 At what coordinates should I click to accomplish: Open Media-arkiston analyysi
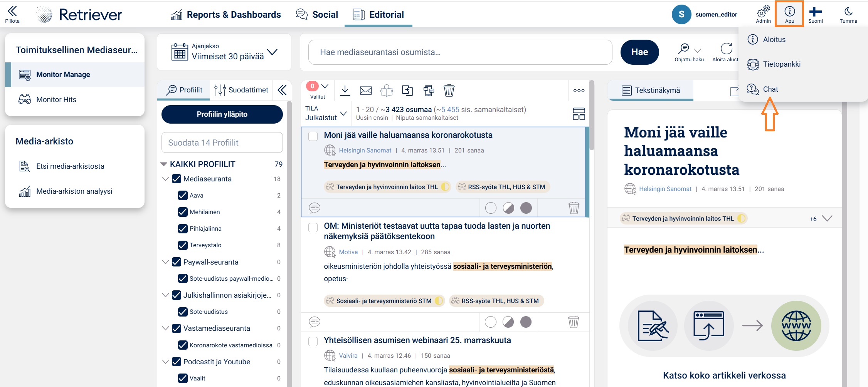tap(75, 191)
